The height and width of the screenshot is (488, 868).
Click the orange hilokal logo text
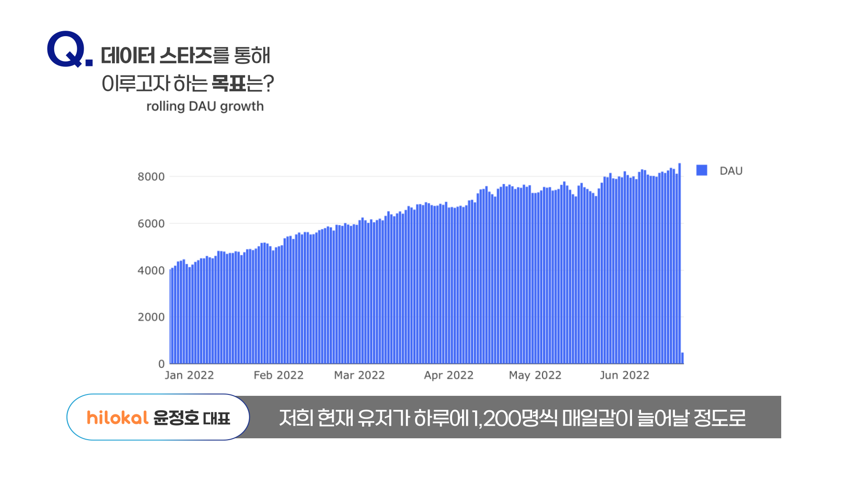[117, 418]
